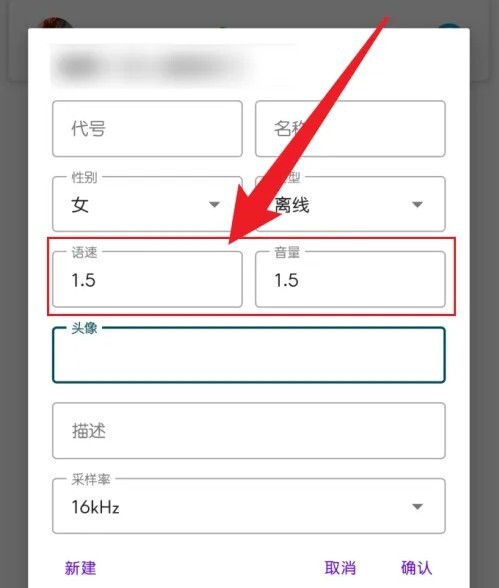Click the 采样率 dropdown arrow icon
499x588 pixels.
coord(417,507)
